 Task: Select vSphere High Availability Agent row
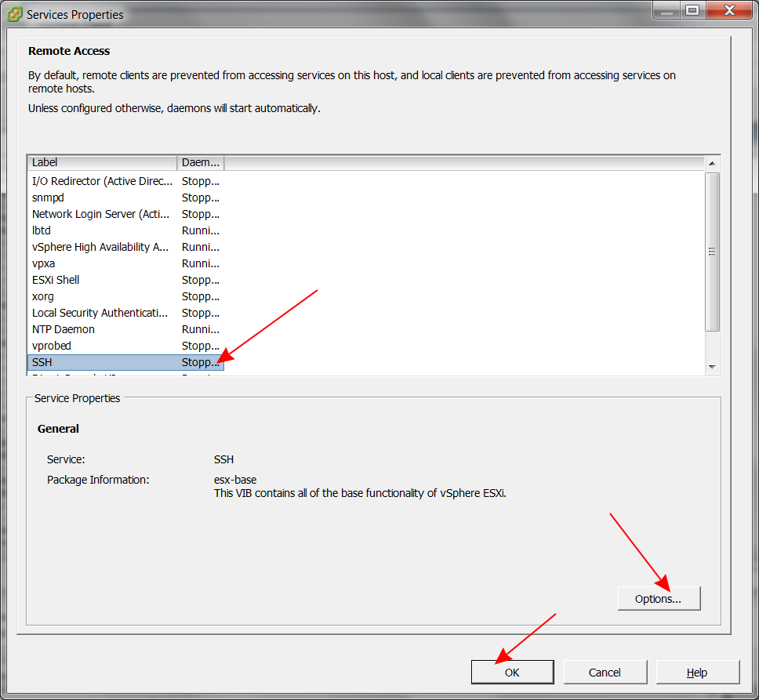[100, 247]
